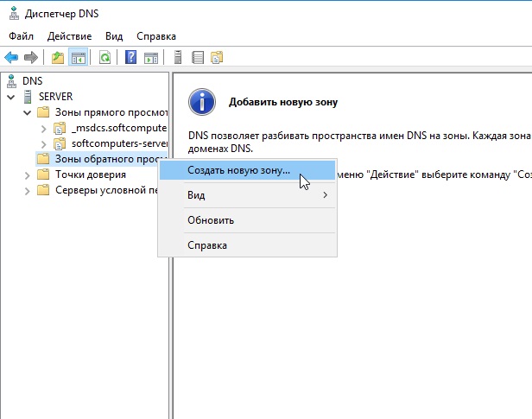Toggle the show/hide action pane icon
The width and height of the screenshot is (532, 419).
pos(151,58)
